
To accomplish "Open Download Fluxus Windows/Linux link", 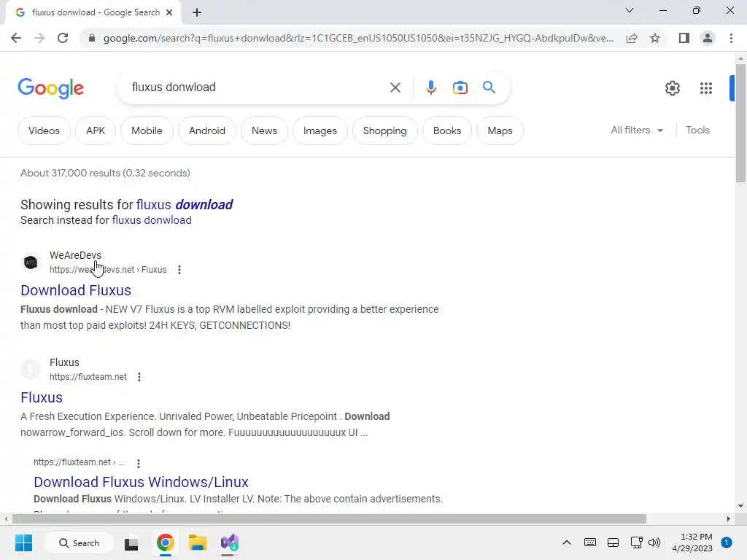I will pyautogui.click(x=141, y=482).
